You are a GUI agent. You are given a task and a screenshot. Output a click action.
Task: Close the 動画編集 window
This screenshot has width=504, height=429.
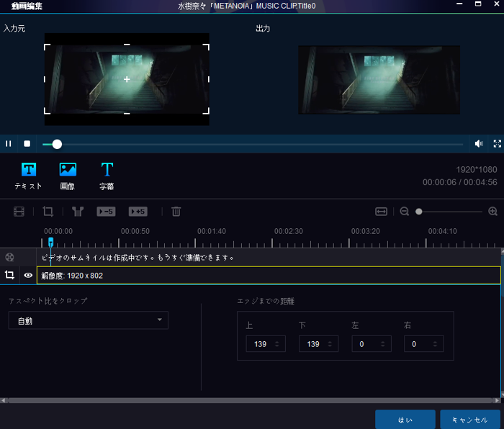click(x=497, y=4)
